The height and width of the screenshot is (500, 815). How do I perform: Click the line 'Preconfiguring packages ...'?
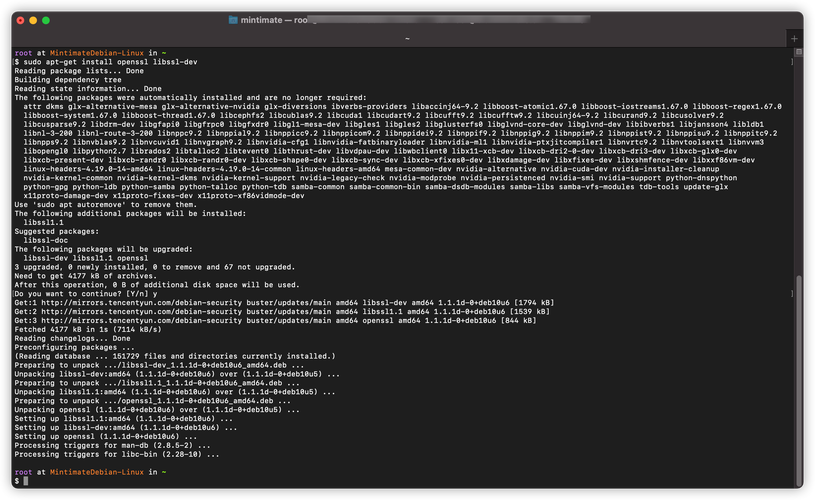tap(74, 347)
